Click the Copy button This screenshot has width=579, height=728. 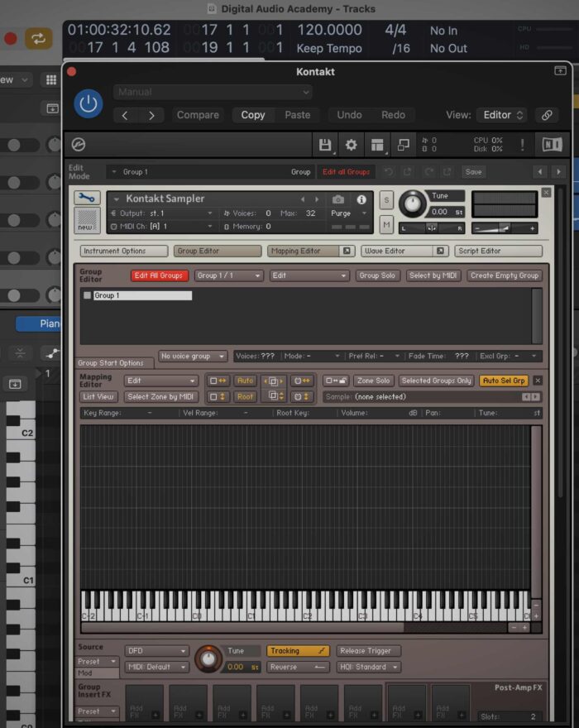pos(253,115)
